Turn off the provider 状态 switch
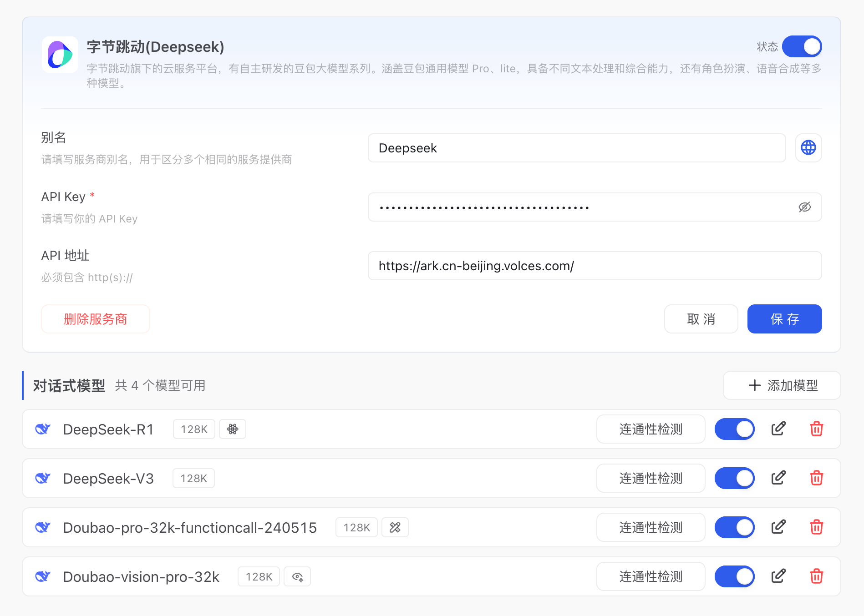The width and height of the screenshot is (864, 616). (x=802, y=46)
